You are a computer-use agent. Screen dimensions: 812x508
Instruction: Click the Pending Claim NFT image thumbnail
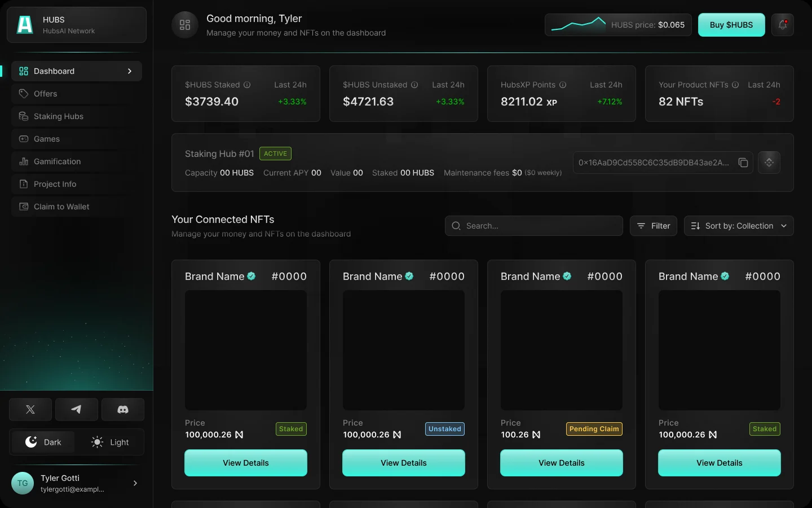[x=562, y=350]
